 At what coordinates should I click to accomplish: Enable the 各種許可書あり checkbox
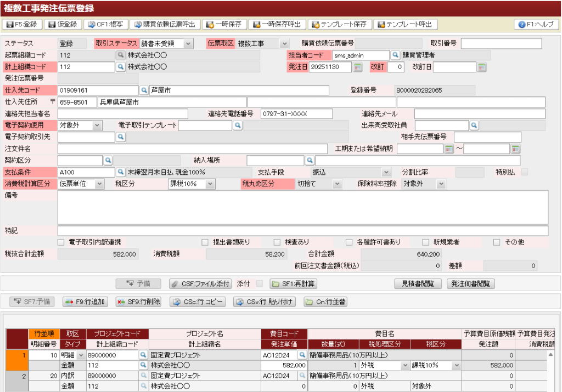pyautogui.click(x=349, y=242)
